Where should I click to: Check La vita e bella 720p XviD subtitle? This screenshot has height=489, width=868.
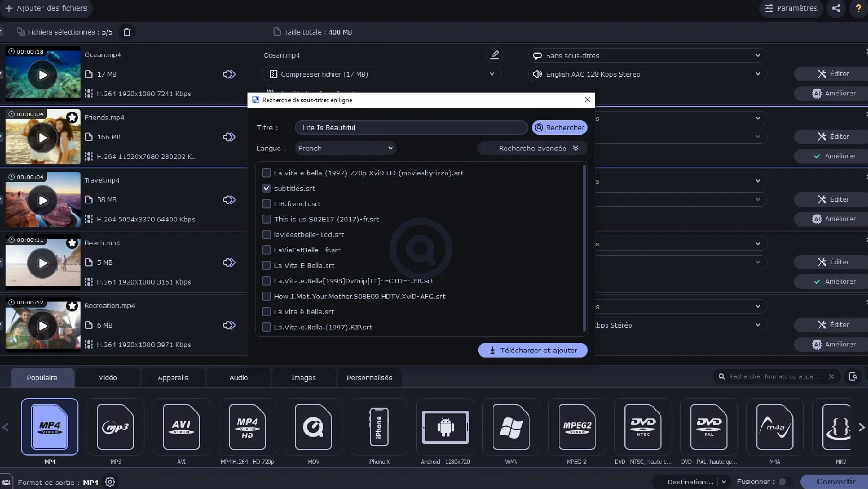pos(267,173)
